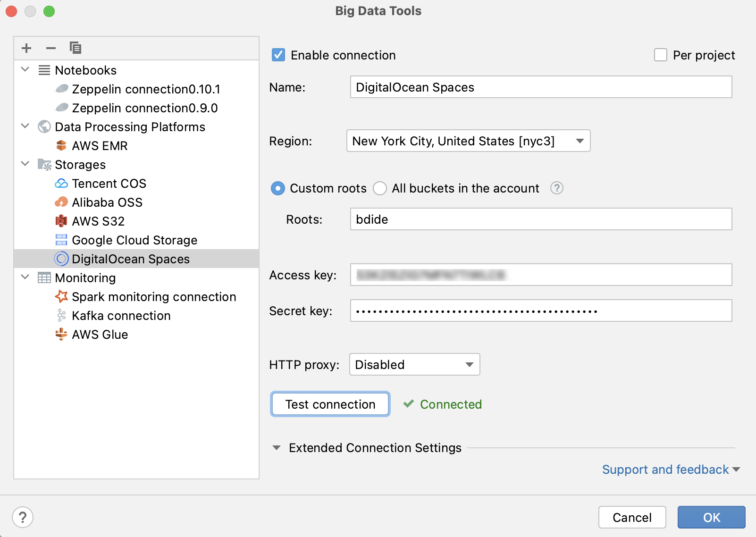Enable the Per project checkbox
Image resolution: width=756 pixels, height=537 pixels.
point(660,55)
